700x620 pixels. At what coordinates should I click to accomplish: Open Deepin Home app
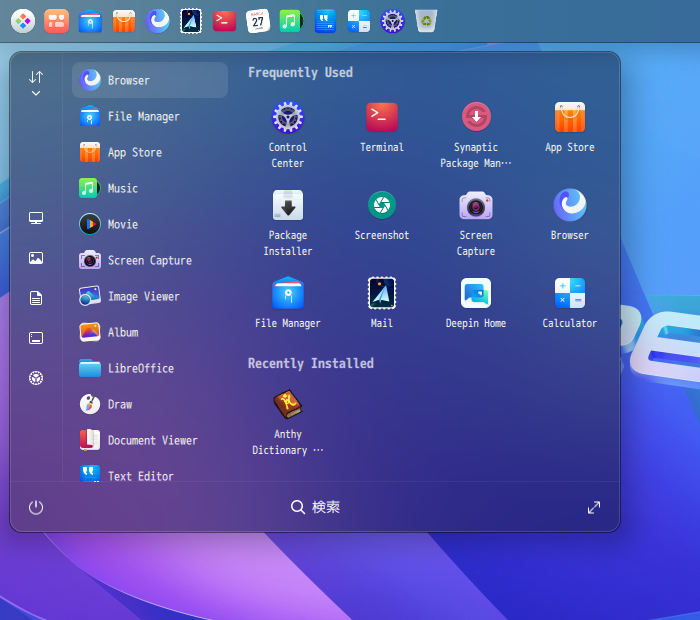pyautogui.click(x=475, y=294)
